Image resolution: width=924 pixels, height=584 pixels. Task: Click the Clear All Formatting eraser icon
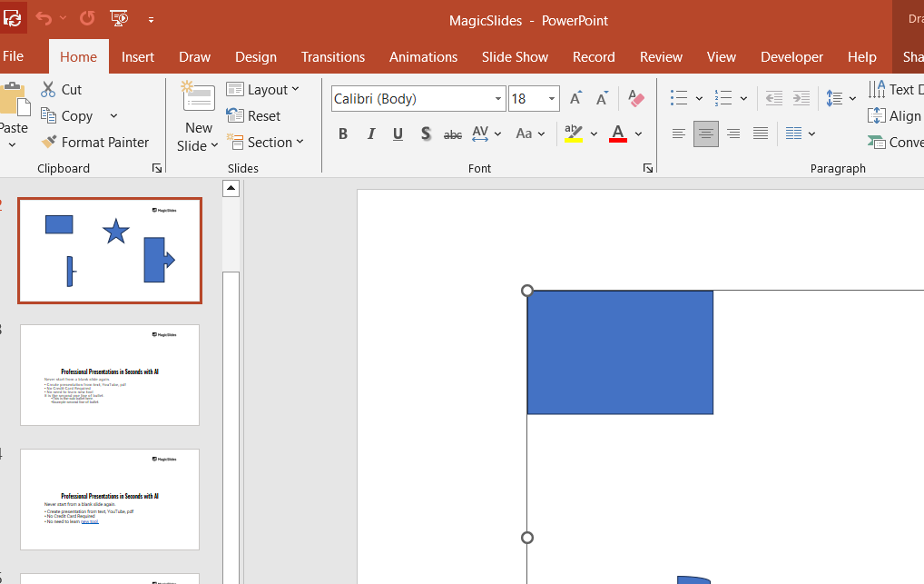tap(636, 99)
